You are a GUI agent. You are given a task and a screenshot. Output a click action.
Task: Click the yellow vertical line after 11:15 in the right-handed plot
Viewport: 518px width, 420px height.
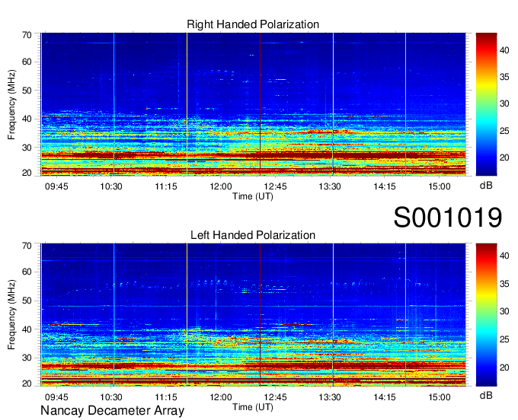(x=187, y=104)
